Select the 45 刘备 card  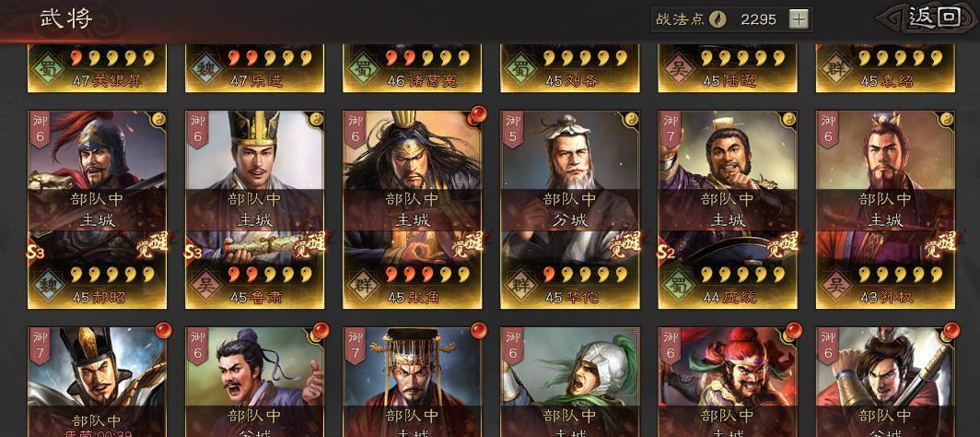coord(569,67)
